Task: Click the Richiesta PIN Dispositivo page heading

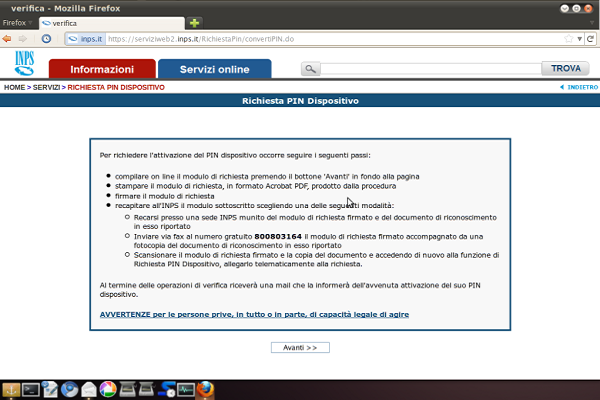Action: point(300,101)
